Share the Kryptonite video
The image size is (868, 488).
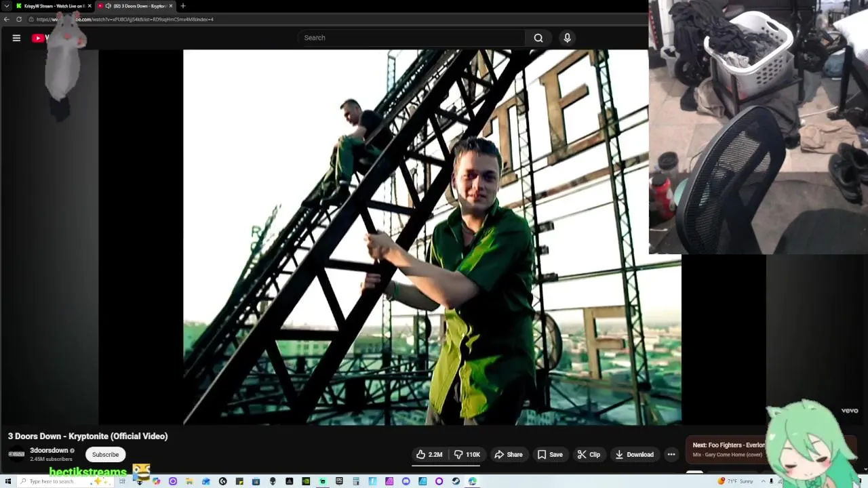coord(509,455)
